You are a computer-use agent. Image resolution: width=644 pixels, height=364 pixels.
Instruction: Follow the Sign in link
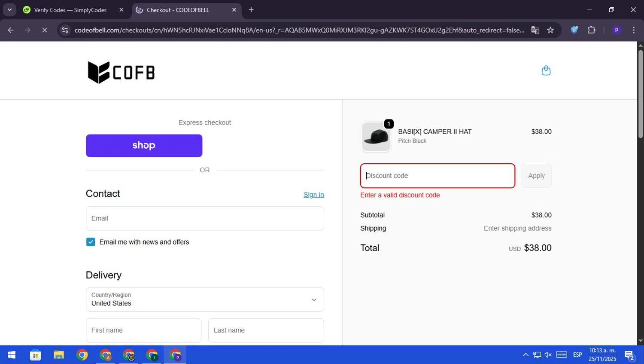[x=313, y=195]
